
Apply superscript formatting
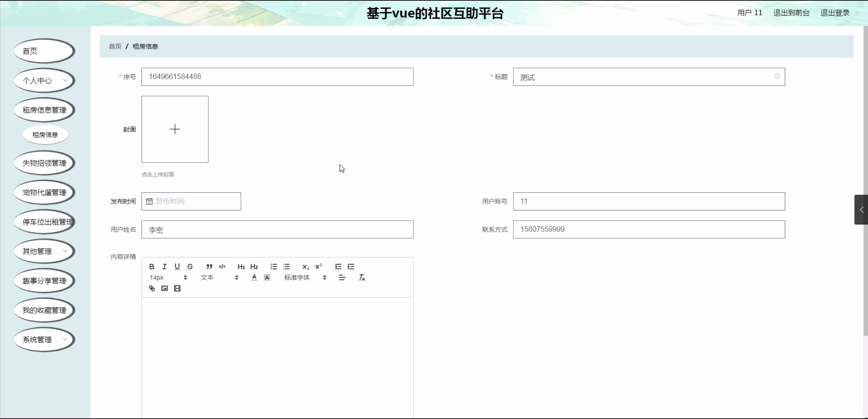tap(318, 267)
